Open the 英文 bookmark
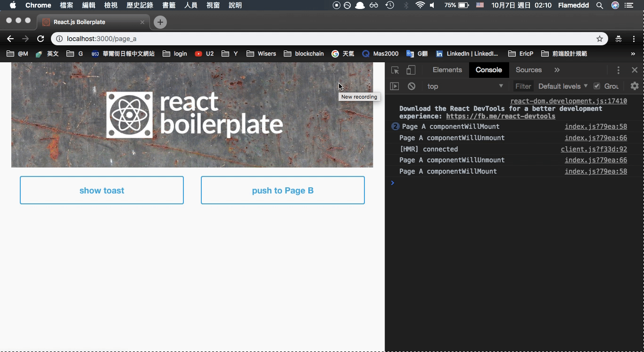Screen dimensions: 644x352 [47, 54]
